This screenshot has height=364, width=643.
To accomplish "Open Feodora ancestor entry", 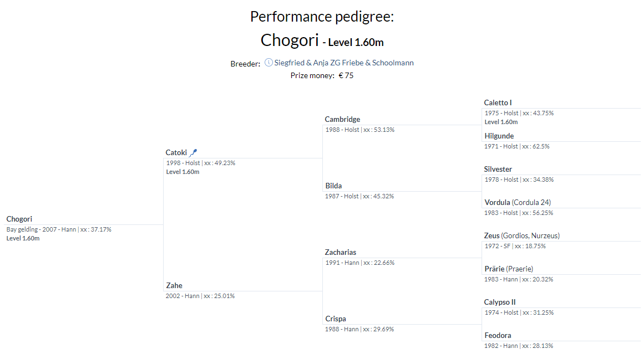I will (x=498, y=336).
